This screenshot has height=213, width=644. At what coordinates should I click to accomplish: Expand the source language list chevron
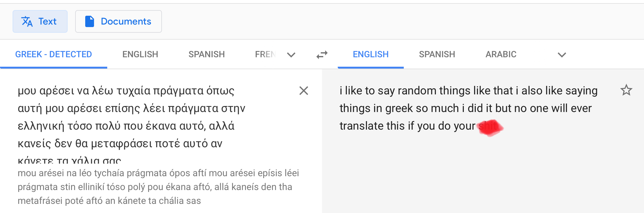(x=291, y=55)
